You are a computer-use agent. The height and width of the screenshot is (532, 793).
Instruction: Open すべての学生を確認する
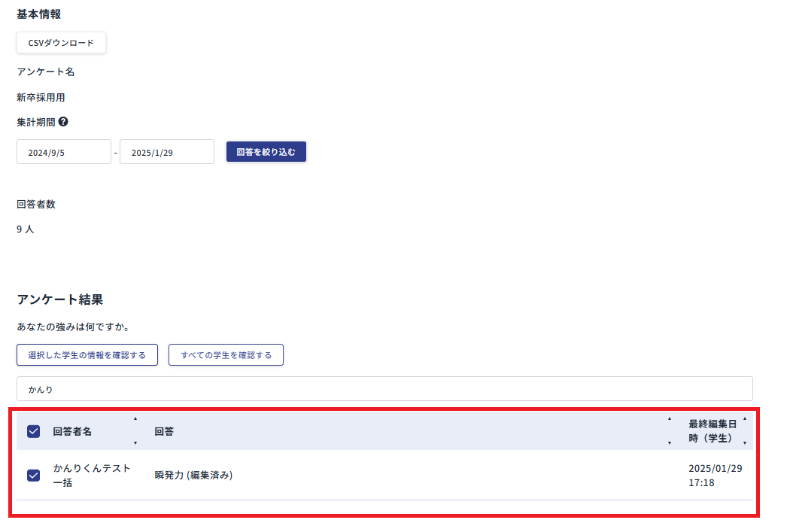[x=226, y=354]
